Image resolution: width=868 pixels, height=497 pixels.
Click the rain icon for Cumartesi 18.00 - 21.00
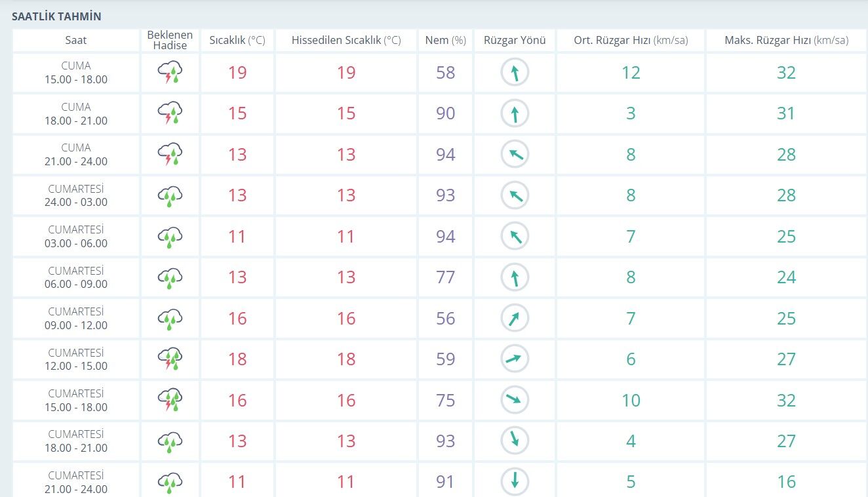coord(170,441)
